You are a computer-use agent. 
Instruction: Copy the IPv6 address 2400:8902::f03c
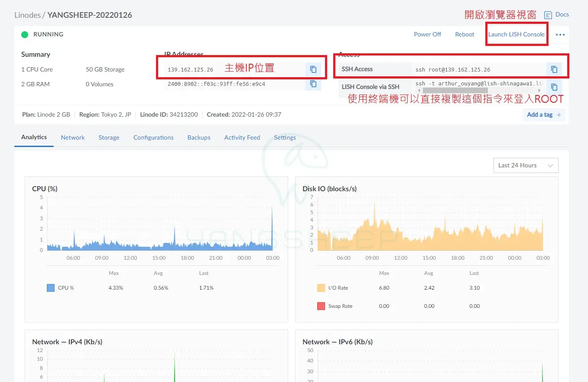click(x=313, y=84)
